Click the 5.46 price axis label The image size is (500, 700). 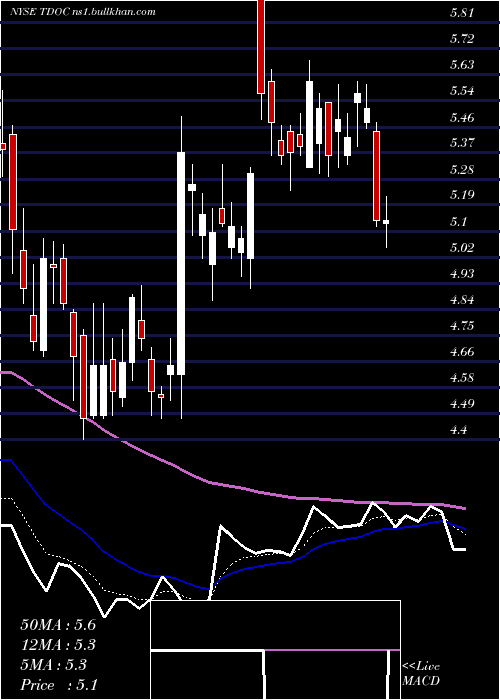[x=462, y=117]
